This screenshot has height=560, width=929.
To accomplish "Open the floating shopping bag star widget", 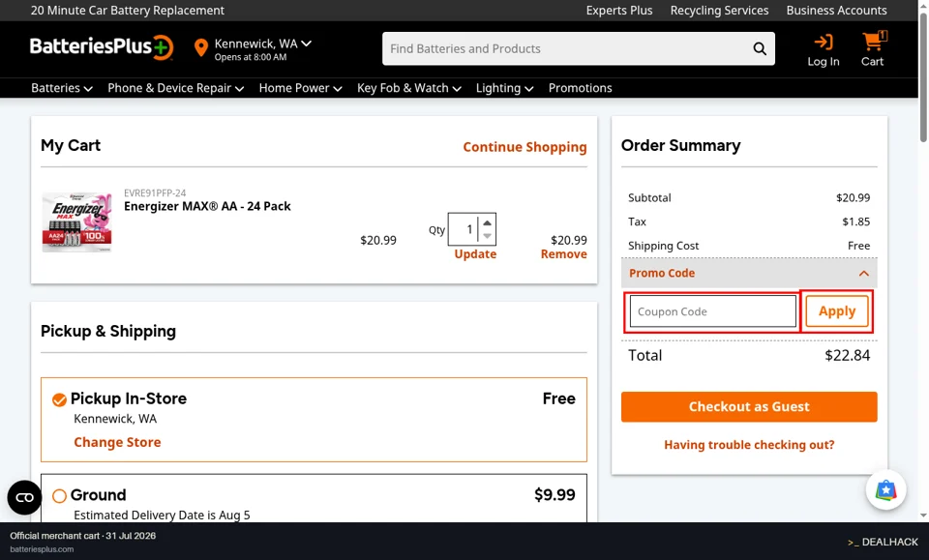I will [885, 490].
